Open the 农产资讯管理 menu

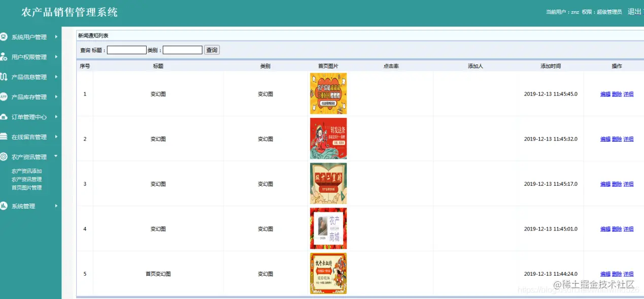pyautogui.click(x=29, y=157)
